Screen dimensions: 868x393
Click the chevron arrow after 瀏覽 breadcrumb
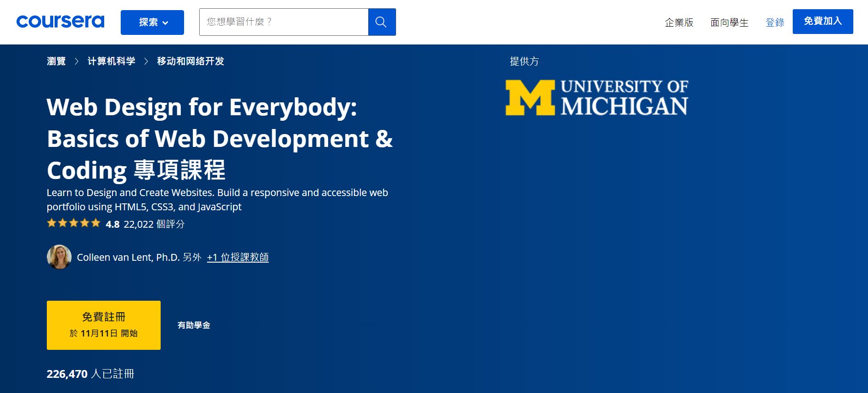coord(77,62)
